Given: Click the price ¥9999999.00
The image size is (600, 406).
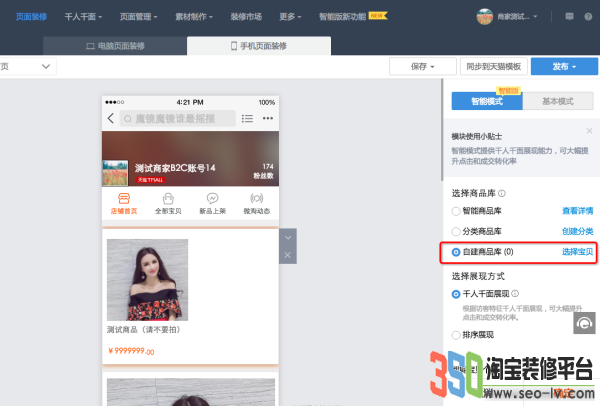Looking at the screenshot, I should 131,351.
